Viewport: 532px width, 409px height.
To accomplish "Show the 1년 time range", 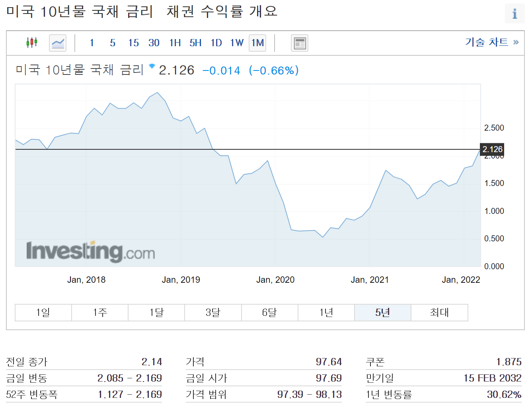I will pyautogui.click(x=326, y=313).
